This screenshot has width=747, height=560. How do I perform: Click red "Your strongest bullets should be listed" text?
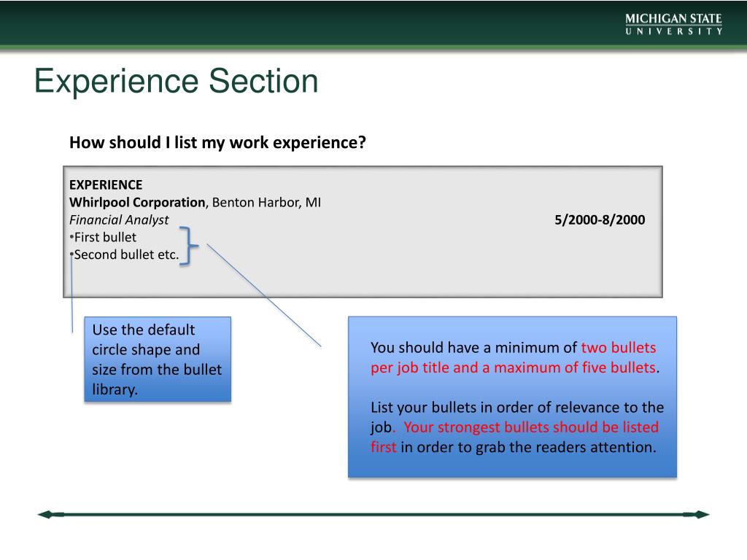(x=531, y=427)
